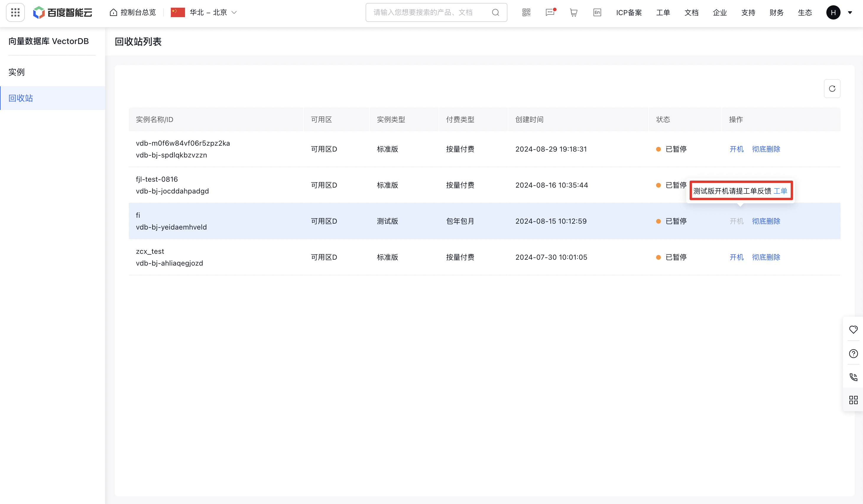This screenshot has height=504, width=863.
Task: Open the ICP备案 menu
Action: click(x=629, y=13)
